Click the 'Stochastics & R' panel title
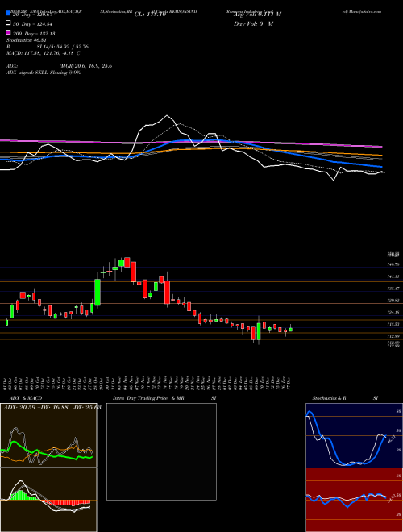This screenshot has height=532, width=403. (x=330, y=398)
